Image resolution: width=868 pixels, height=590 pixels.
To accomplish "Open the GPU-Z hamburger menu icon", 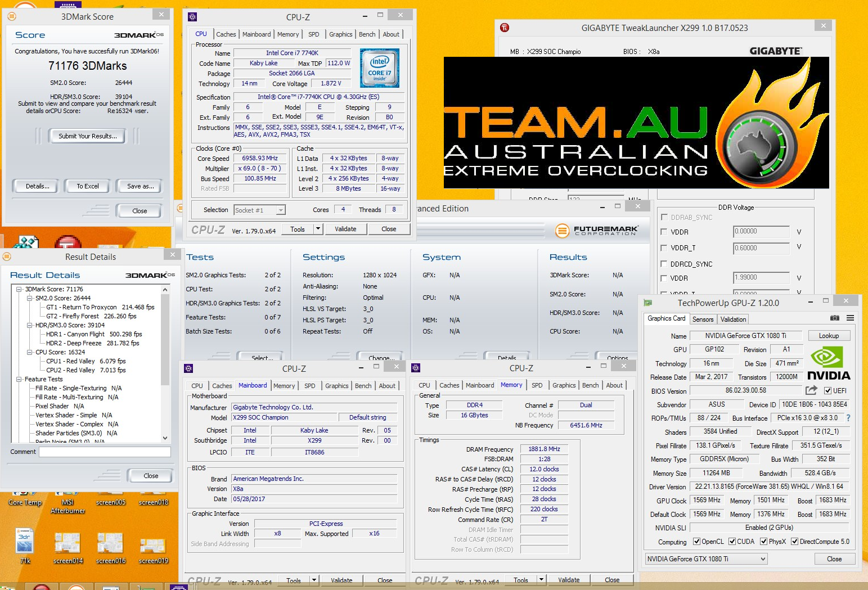I will (850, 318).
